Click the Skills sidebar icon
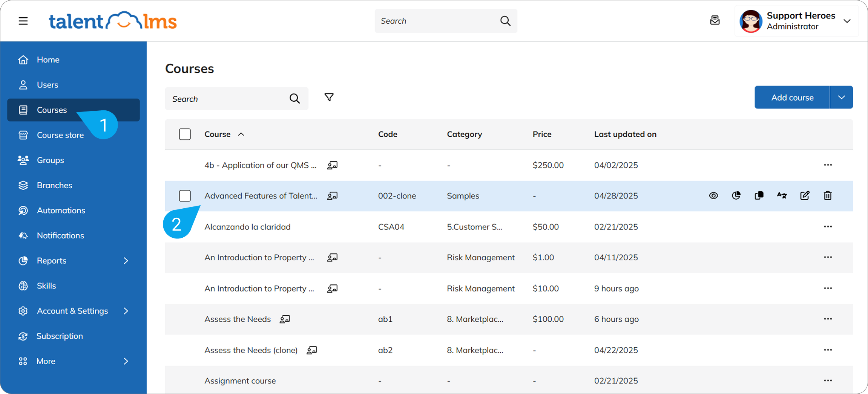The image size is (868, 394). (23, 286)
